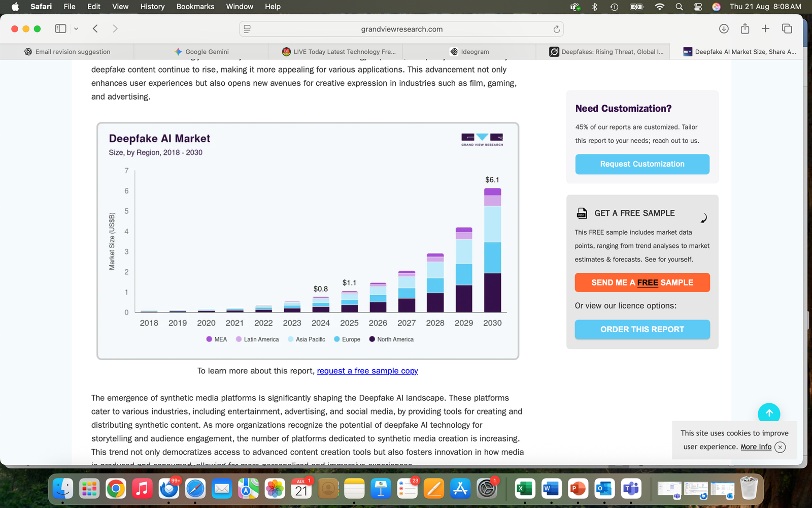The width and height of the screenshot is (812, 508).
Task: Click the scroll-to-top arrow button
Action: pos(769,414)
